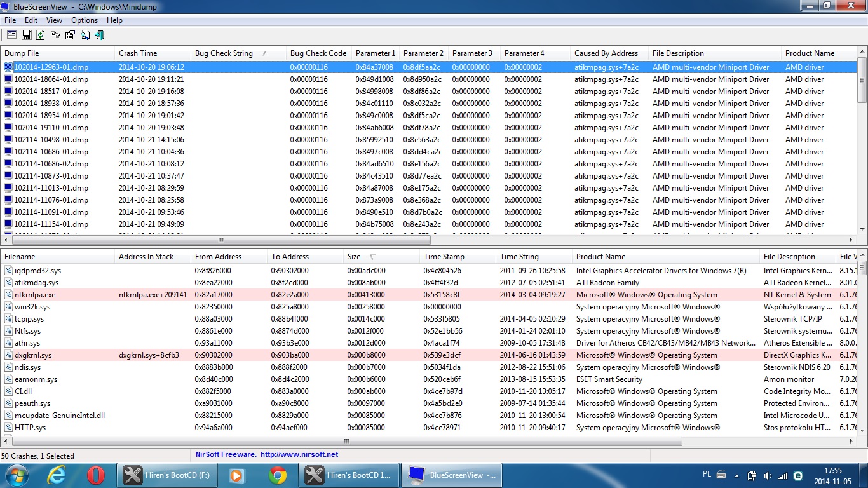Click the file icon next to ntkrnlpa.exe
This screenshot has width=868, height=488.
click(8, 295)
